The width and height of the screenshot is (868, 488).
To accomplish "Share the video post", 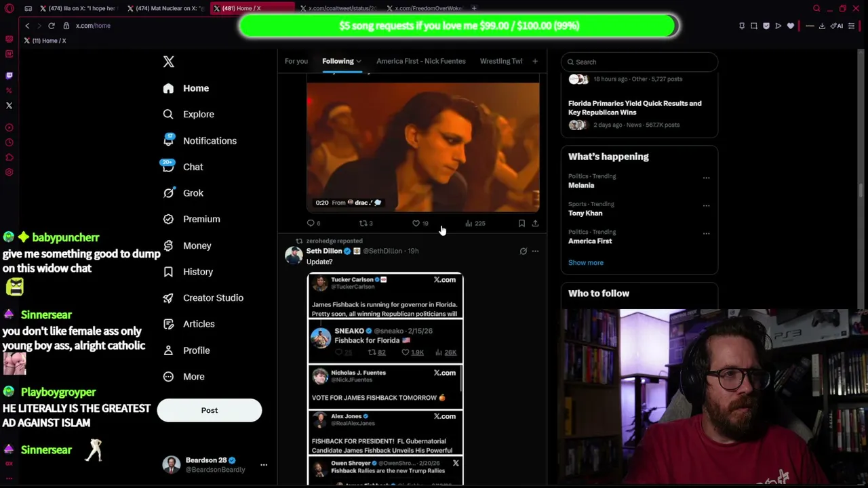I will click(535, 223).
